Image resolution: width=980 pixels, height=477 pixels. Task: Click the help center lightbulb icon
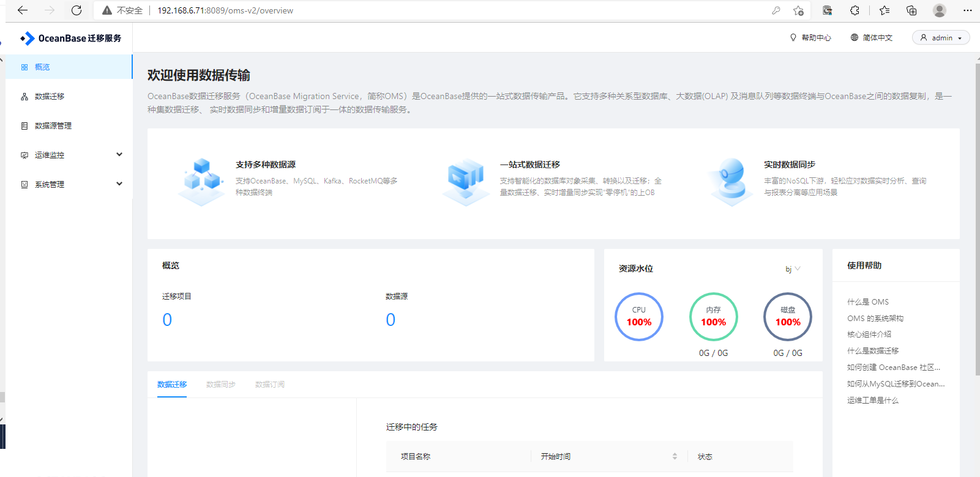[x=793, y=37]
